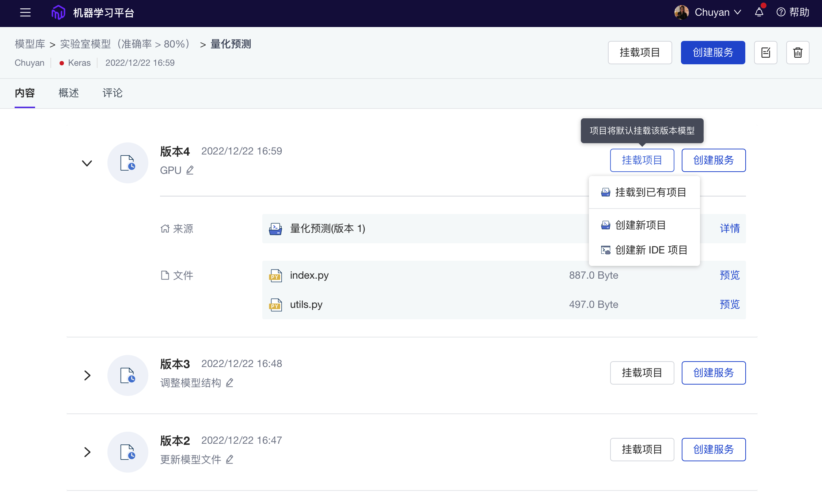Select 创建新 IDE 项目 menu option
Image resolution: width=822 pixels, height=504 pixels.
point(644,250)
